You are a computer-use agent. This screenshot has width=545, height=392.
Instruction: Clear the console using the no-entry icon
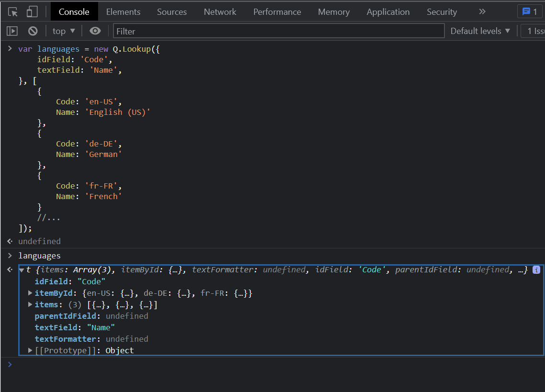pos(32,31)
